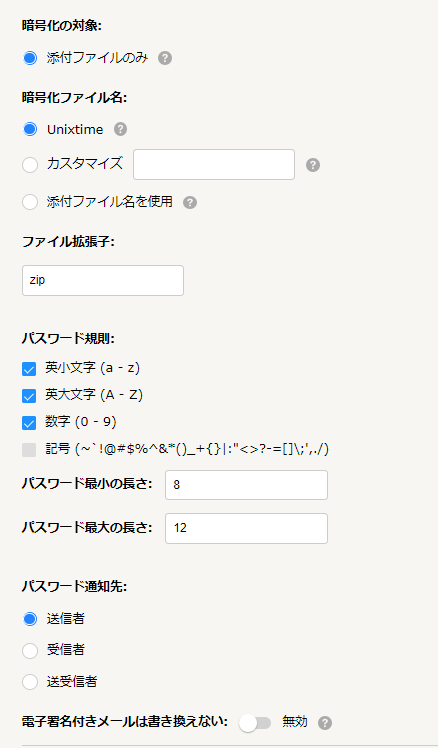Image resolution: width=438 pixels, height=748 pixels.
Task: Uncheck 英大文字 (A - Z) checkbox
Action: pyautogui.click(x=29, y=396)
